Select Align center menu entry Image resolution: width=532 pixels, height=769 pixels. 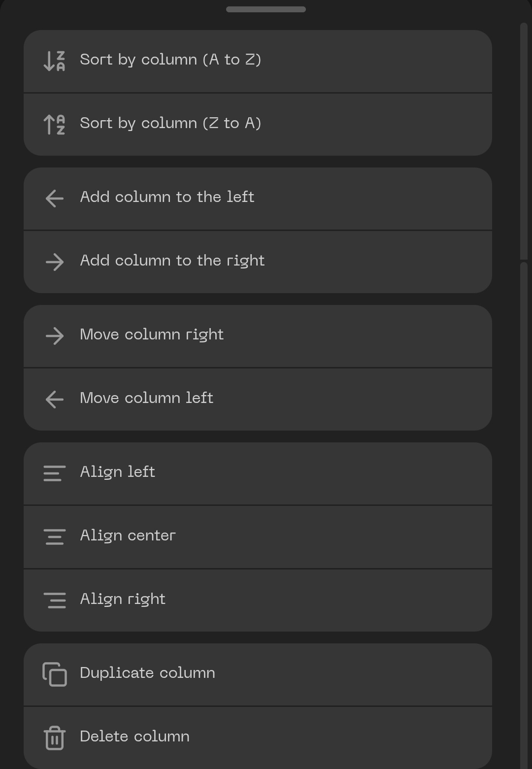pos(128,535)
